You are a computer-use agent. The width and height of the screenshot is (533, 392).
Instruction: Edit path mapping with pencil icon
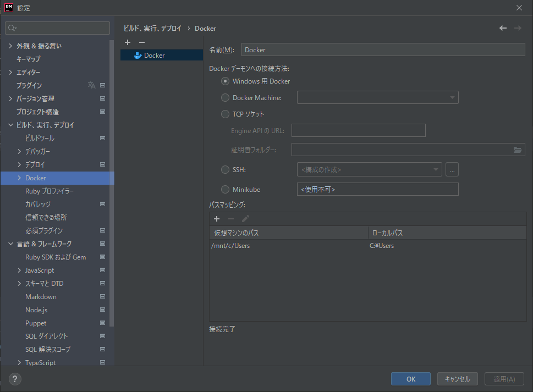tap(245, 219)
